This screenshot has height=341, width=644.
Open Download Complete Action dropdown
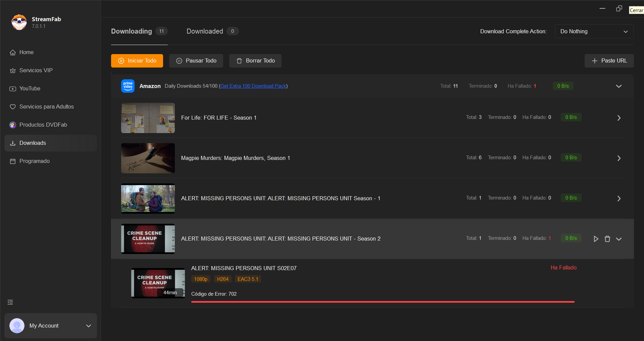[594, 32]
